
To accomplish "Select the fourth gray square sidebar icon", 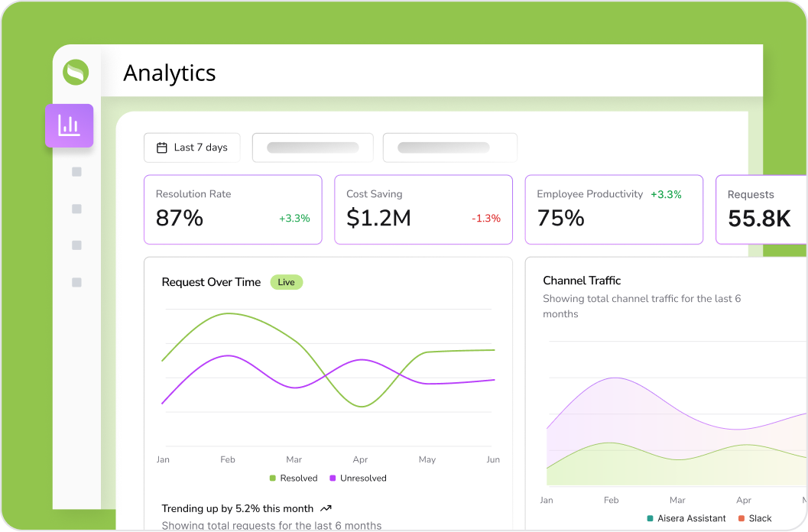I will pyautogui.click(x=76, y=282).
